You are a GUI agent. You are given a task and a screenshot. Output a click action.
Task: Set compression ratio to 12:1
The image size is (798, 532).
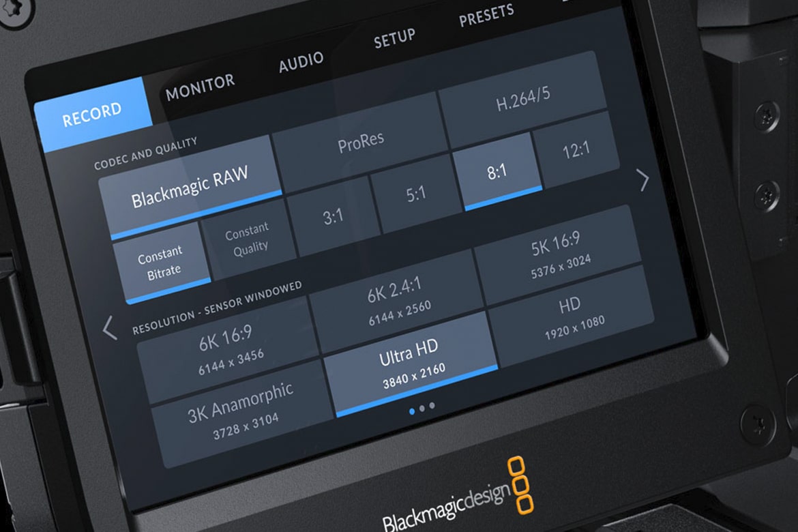pos(576,151)
